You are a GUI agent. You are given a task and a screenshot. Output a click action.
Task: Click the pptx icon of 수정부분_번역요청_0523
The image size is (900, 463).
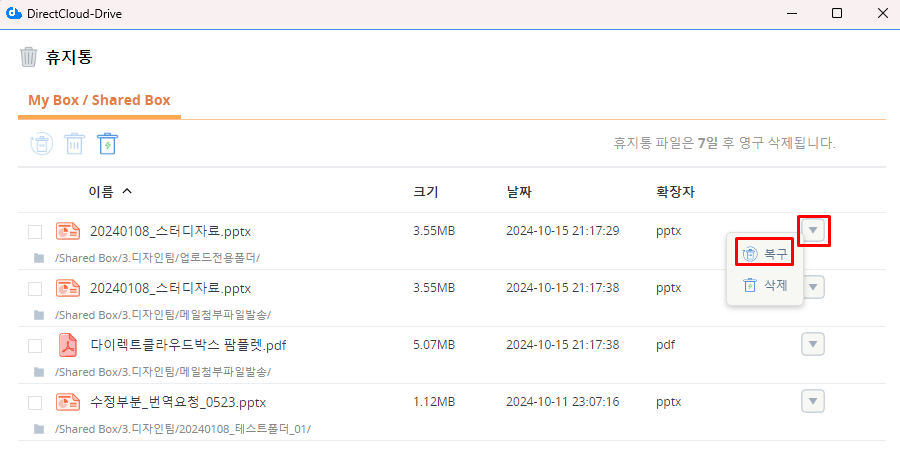click(67, 402)
